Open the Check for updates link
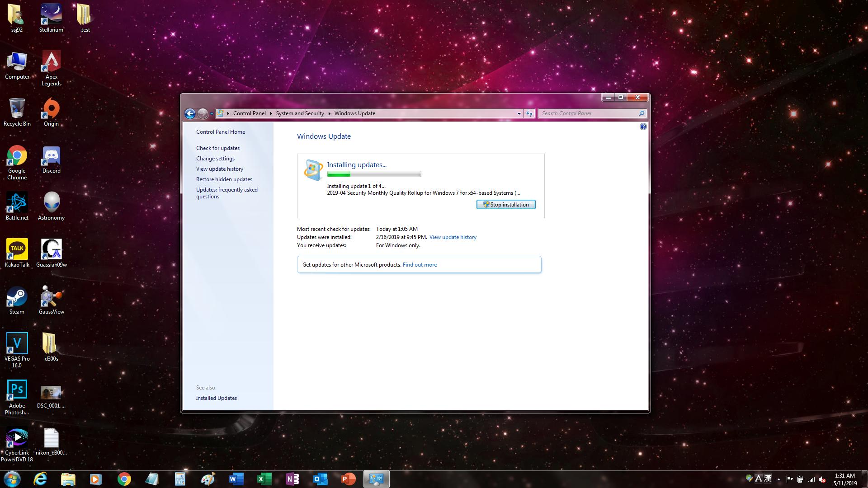This screenshot has width=868, height=488. (217, 148)
